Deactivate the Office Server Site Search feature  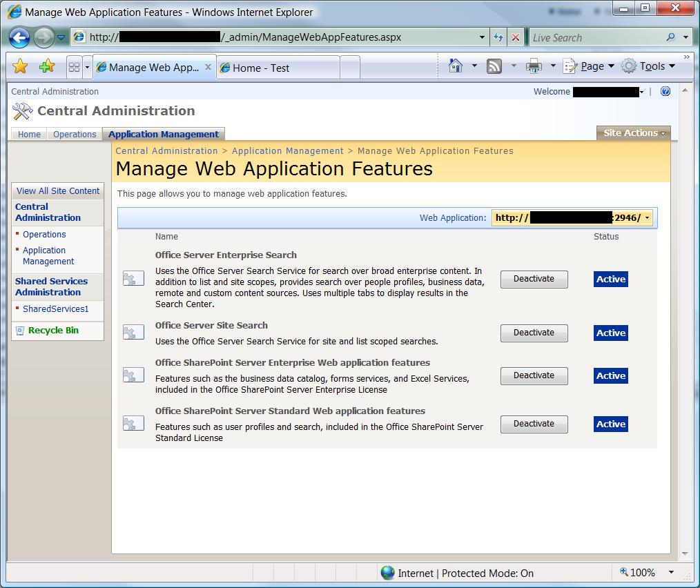pyautogui.click(x=534, y=333)
